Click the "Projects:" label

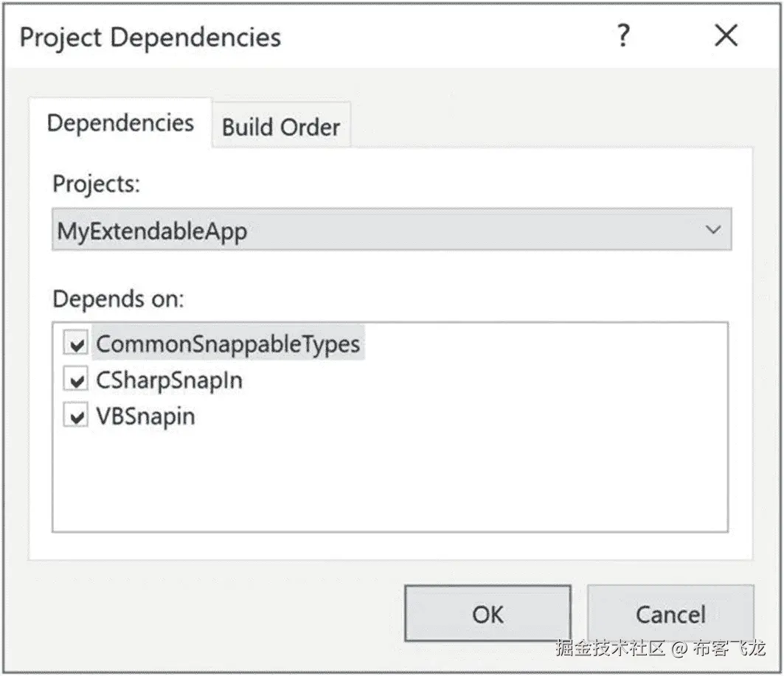[x=96, y=184]
